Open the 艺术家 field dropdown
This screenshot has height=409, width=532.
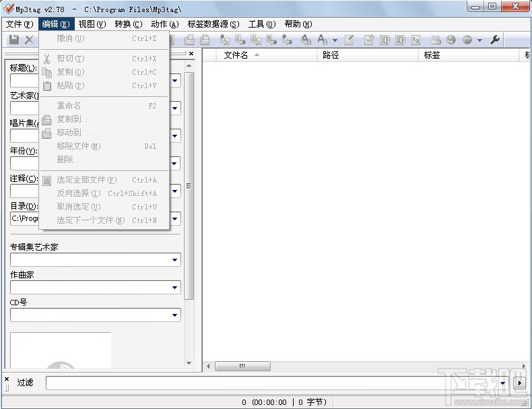174,108
